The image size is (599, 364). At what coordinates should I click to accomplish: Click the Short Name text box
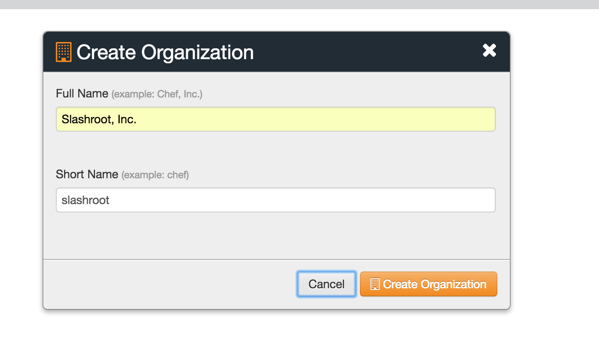(275, 200)
